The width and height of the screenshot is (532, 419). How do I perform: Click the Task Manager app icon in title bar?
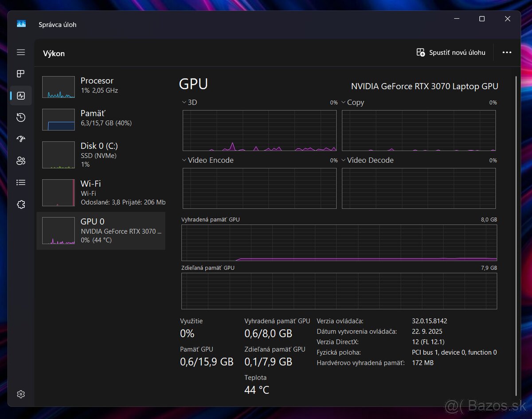coord(21,24)
